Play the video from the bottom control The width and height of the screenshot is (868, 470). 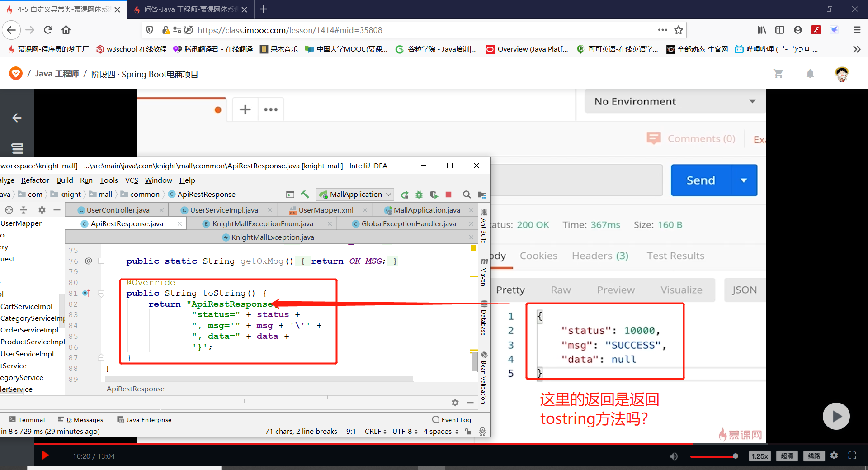(45, 456)
